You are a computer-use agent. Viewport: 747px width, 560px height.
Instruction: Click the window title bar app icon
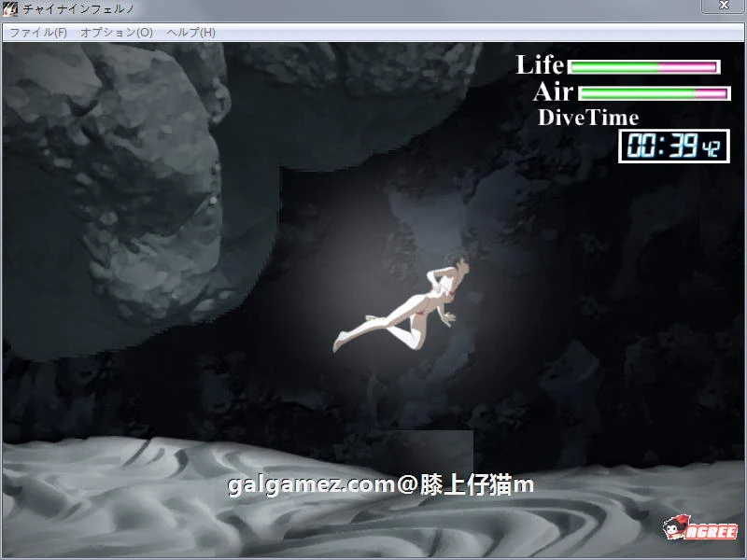click(x=10, y=8)
